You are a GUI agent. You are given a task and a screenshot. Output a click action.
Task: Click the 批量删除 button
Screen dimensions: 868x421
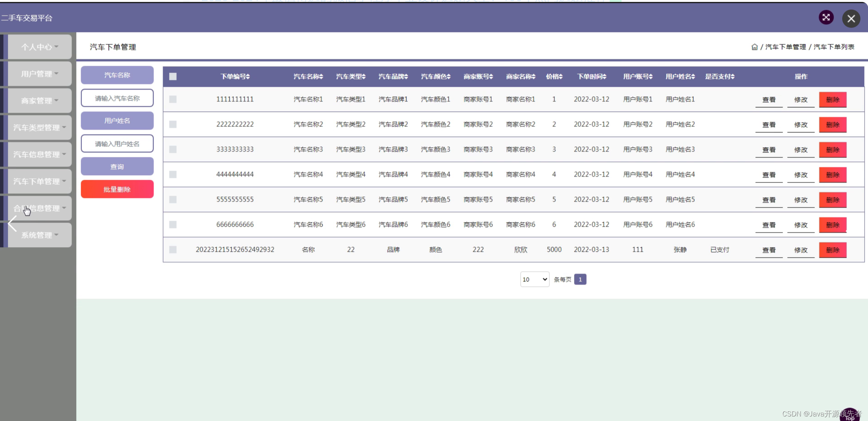[117, 189]
